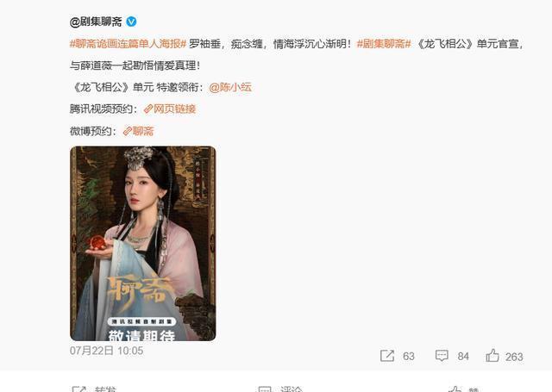
Task: Click the blue verified badge beside 剧集聊斋
Action: click(131, 22)
